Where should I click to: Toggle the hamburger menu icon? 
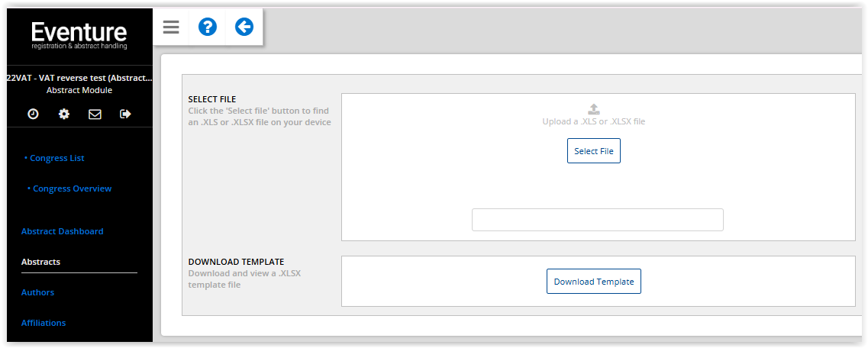coord(171,27)
